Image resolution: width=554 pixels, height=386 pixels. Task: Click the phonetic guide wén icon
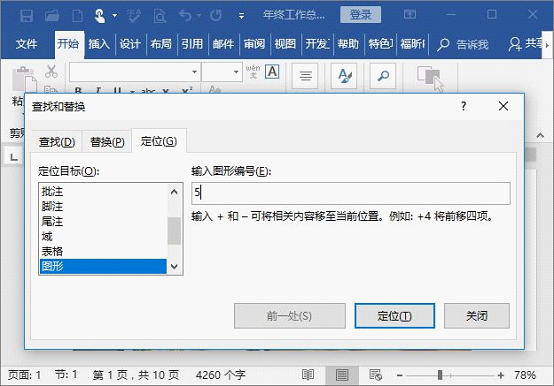point(253,72)
